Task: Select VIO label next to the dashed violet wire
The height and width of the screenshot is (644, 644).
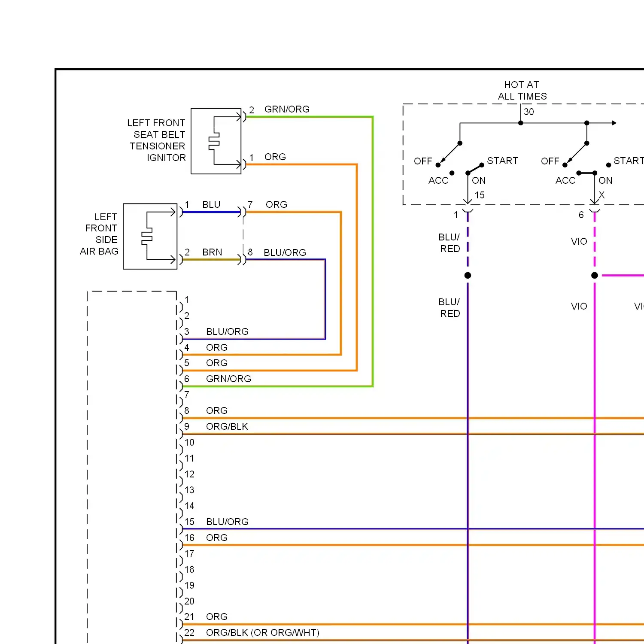Action: 579,242
